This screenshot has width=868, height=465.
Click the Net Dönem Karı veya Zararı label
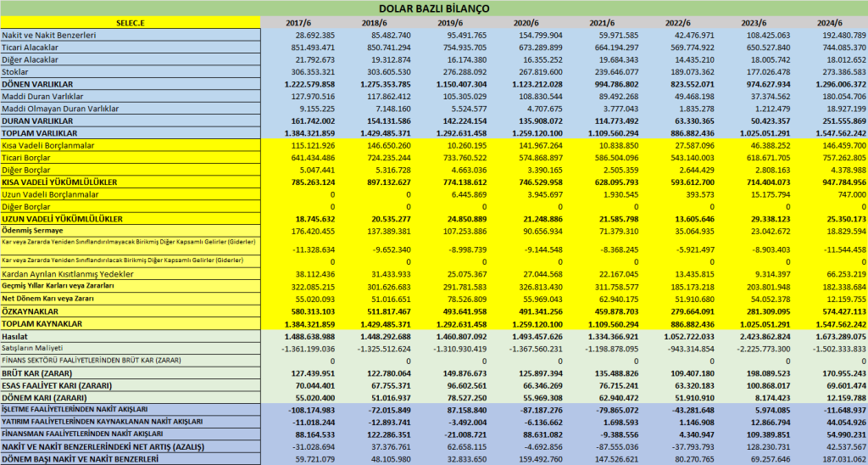[47, 298]
